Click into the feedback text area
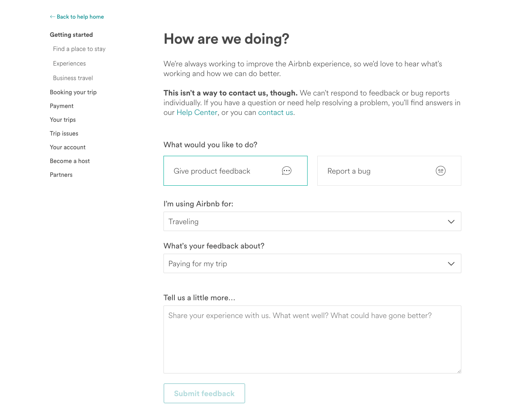Screen dimensions: 518x420 point(312,339)
